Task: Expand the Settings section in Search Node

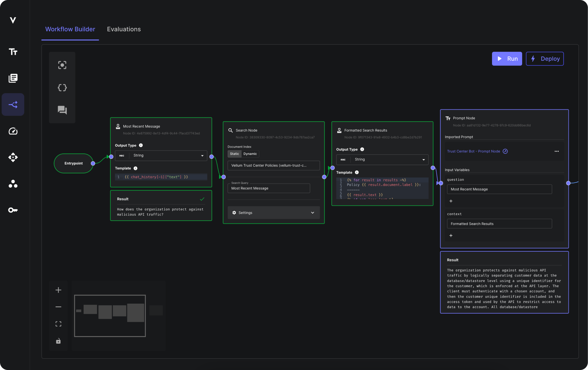Action: tap(273, 212)
